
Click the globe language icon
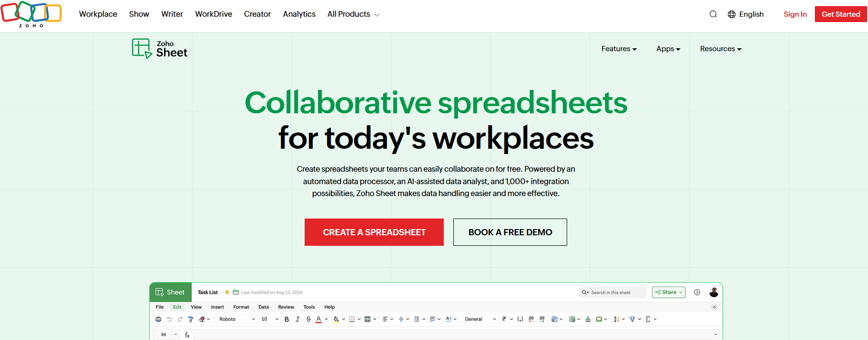click(x=732, y=14)
